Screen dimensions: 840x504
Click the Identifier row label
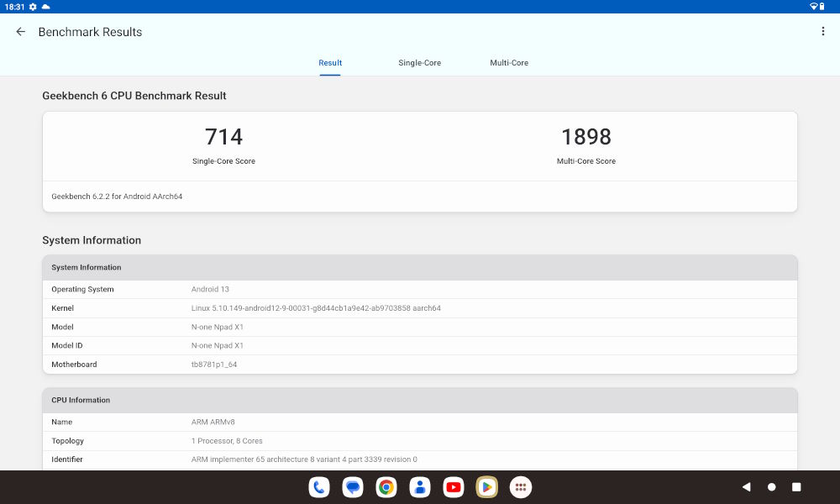click(67, 459)
